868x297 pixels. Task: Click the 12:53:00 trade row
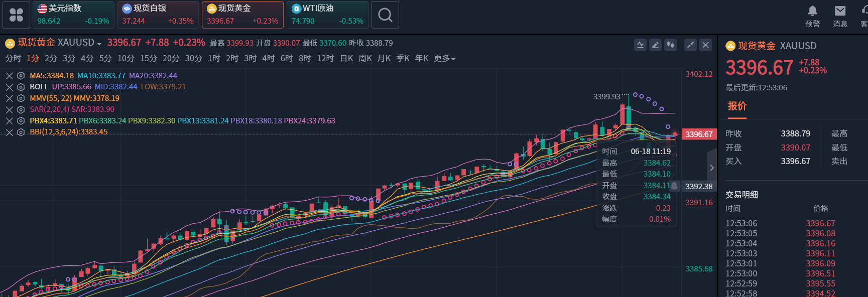pyautogui.click(x=780, y=273)
